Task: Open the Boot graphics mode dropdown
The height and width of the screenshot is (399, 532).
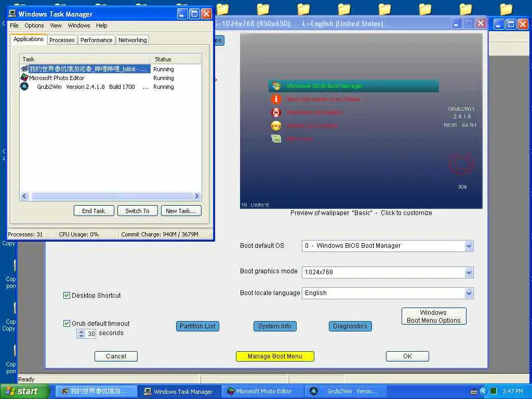Action: [469, 272]
